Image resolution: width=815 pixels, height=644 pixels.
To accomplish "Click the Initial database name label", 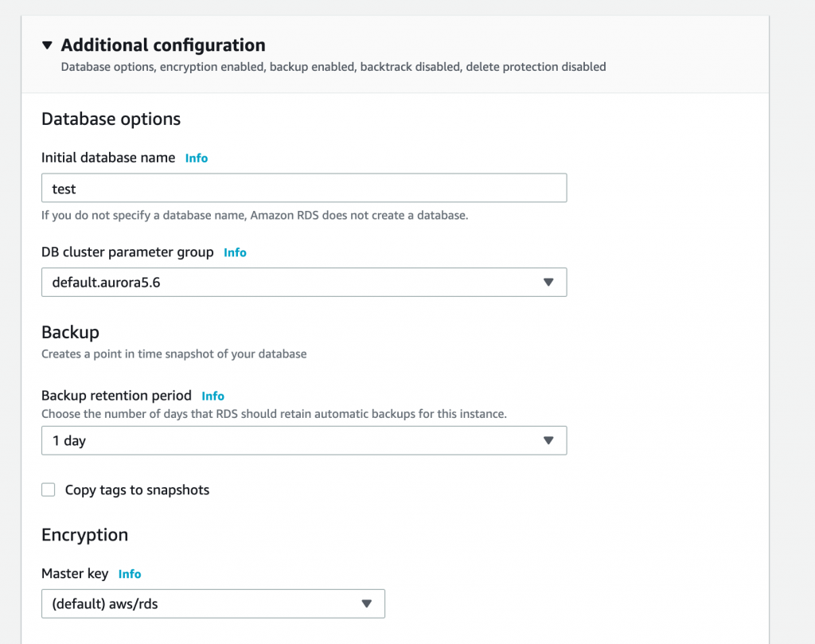I will (108, 158).
